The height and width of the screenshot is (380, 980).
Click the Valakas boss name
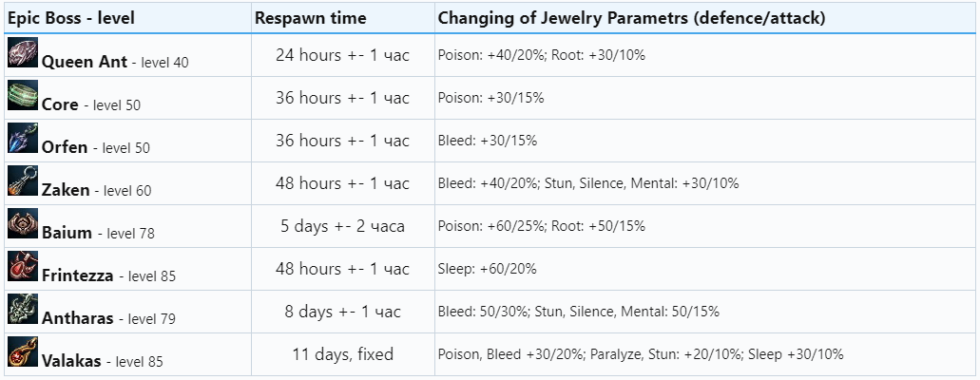pos(73,361)
